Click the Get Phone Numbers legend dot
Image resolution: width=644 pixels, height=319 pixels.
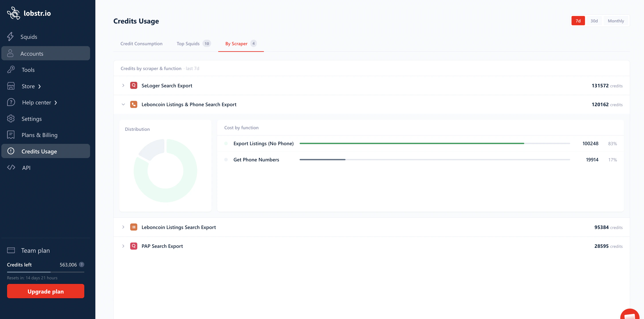(x=226, y=160)
